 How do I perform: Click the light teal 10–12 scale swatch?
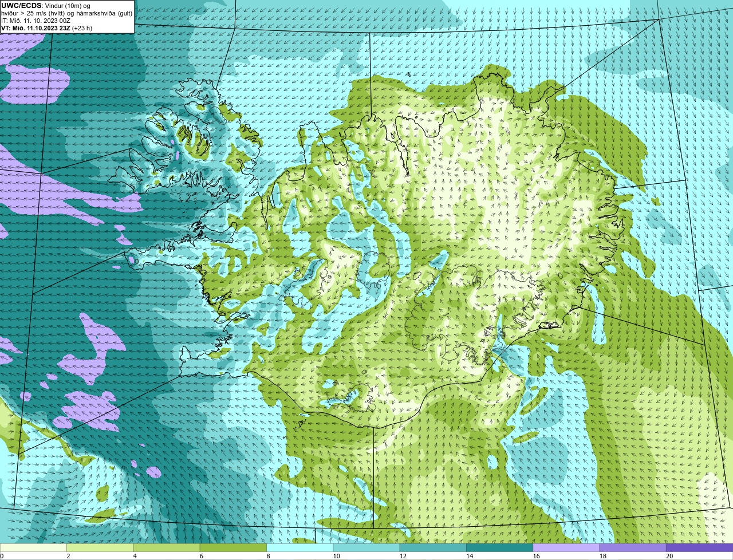(x=366, y=548)
